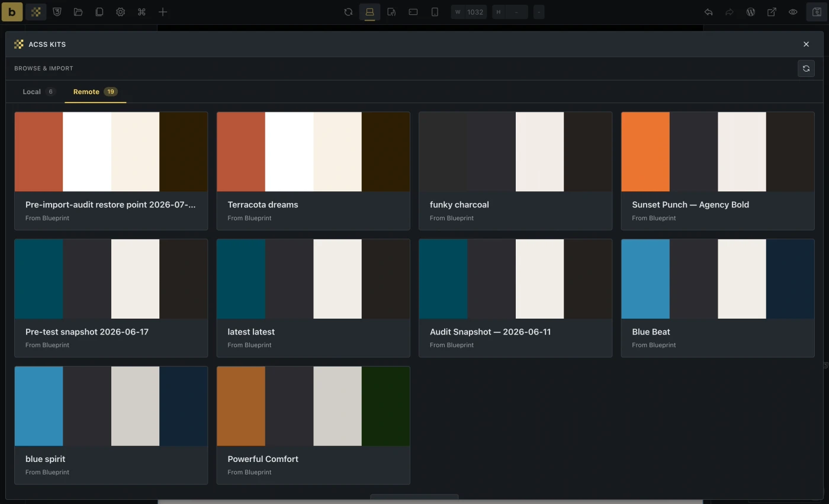The height and width of the screenshot is (504, 829).
Task: Click the WordPress logo icon
Action: point(751,12)
